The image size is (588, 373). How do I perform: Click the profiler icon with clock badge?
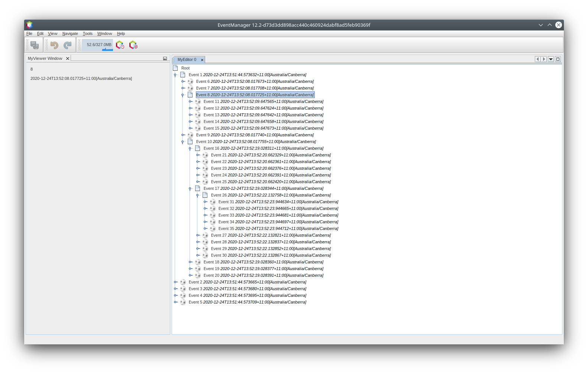tap(120, 45)
